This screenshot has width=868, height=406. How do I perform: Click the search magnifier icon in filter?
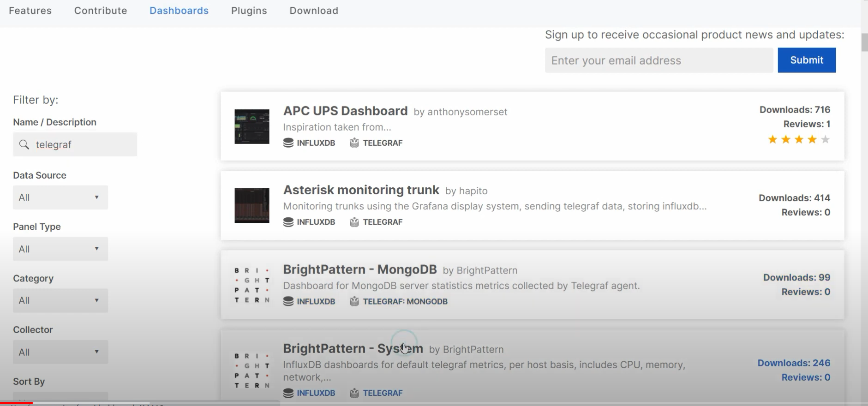tap(24, 145)
